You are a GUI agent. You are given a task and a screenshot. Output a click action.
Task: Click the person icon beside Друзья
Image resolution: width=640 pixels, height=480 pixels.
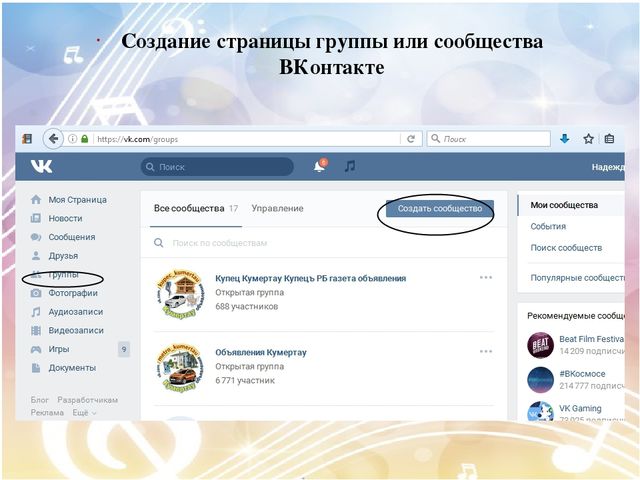click(36, 256)
